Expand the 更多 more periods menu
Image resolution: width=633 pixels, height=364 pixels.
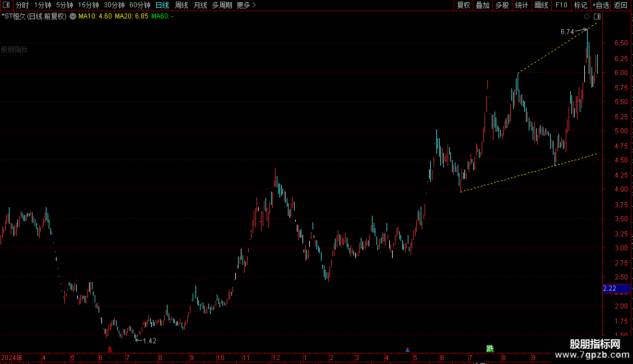click(x=246, y=5)
